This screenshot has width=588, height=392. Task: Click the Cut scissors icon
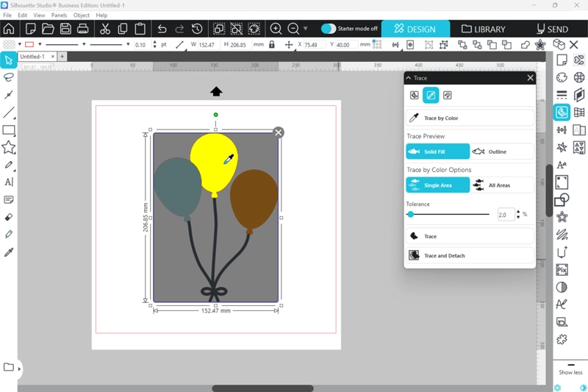pos(105,29)
